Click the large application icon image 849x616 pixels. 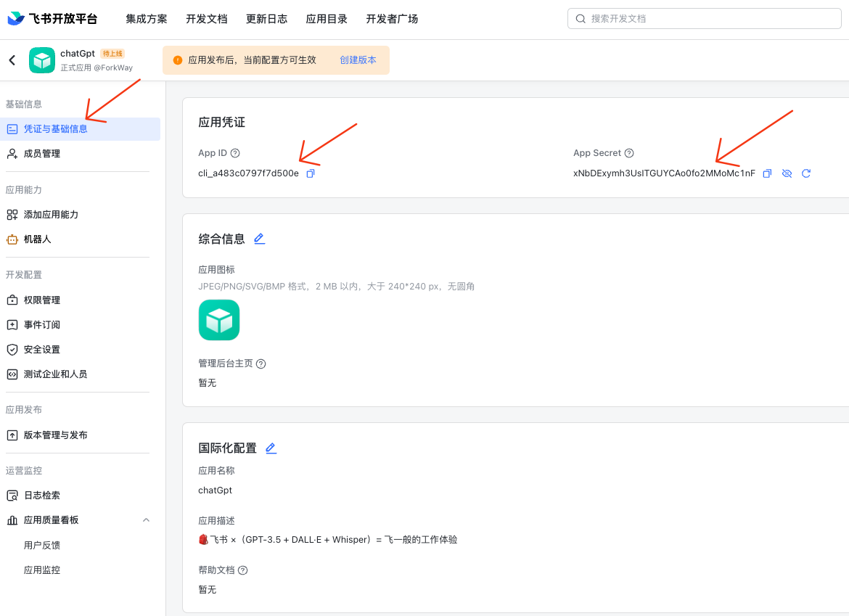(218, 320)
